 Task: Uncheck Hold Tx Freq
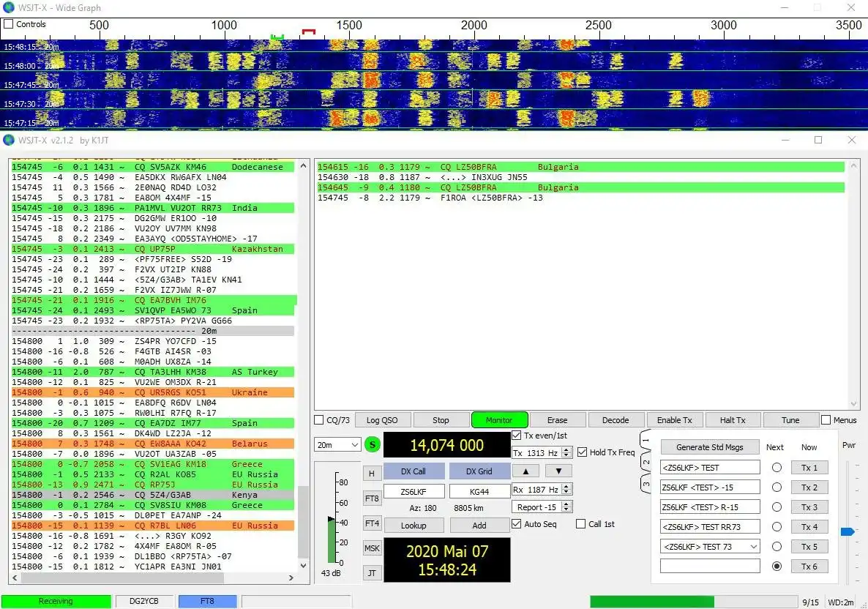pyautogui.click(x=582, y=452)
